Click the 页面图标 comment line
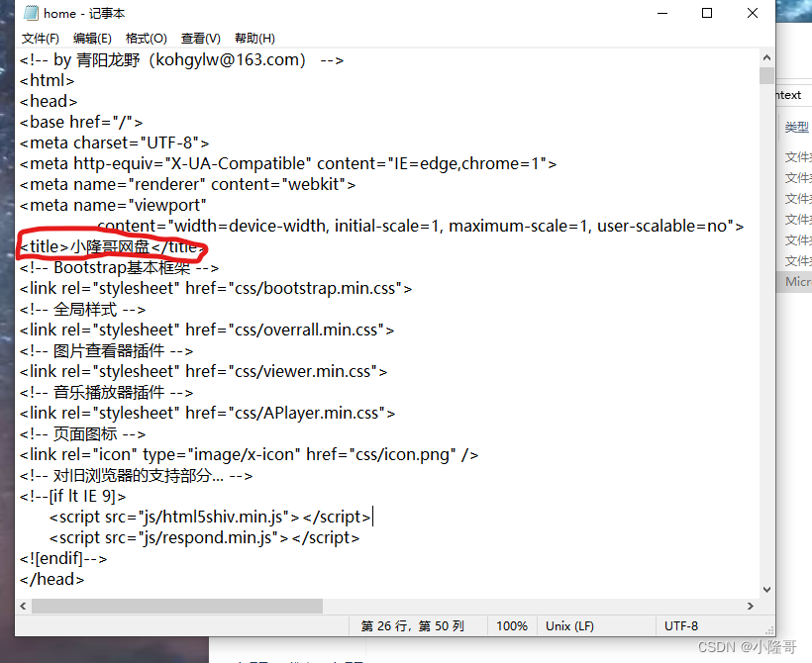Screen dimensions: 812x663 click(83, 433)
